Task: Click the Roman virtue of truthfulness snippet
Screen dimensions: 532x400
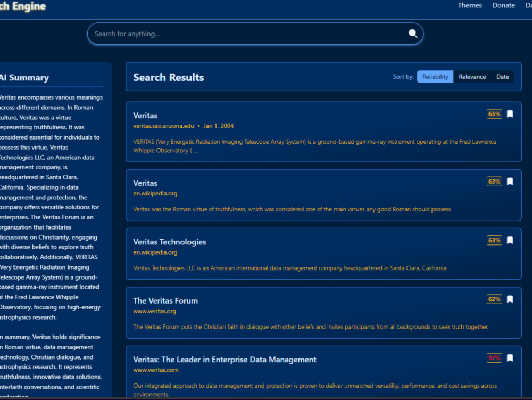Action: 293,209
